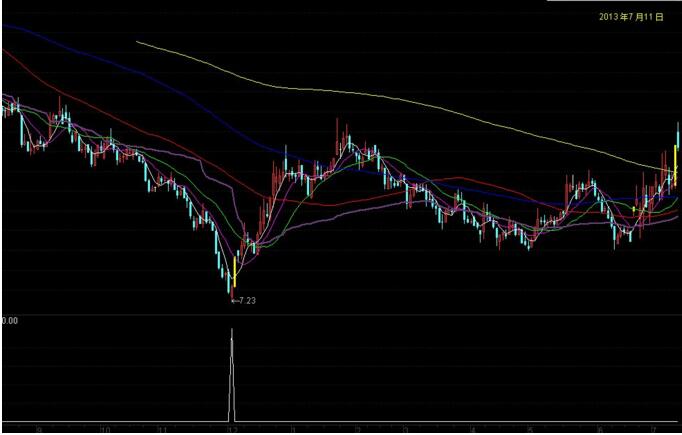Click the blue moving average line at top-left
Viewport: 682px width, 435px height.
coord(30,32)
